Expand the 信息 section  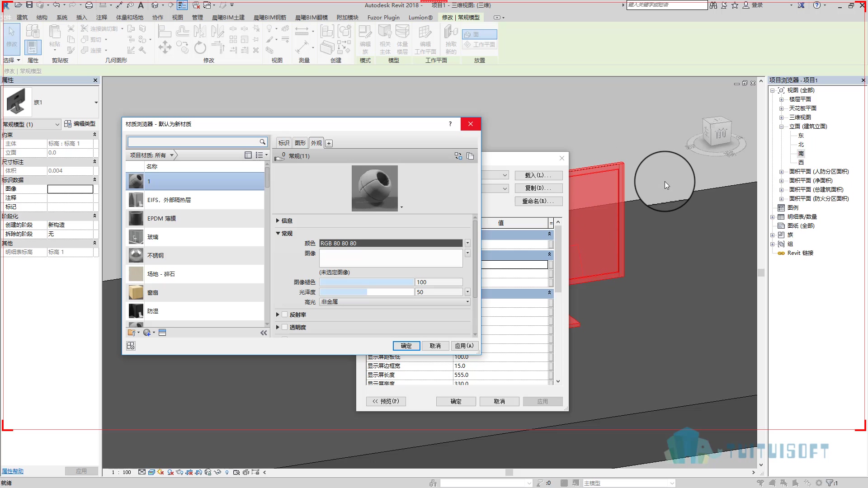tap(278, 221)
